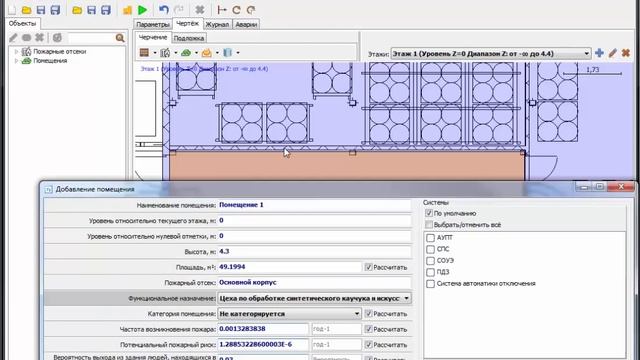Click the dimension line tool icon in the top toolbar
Image resolution: width=640 pixels, height=360 pixels.
click(x=222, y=9)
